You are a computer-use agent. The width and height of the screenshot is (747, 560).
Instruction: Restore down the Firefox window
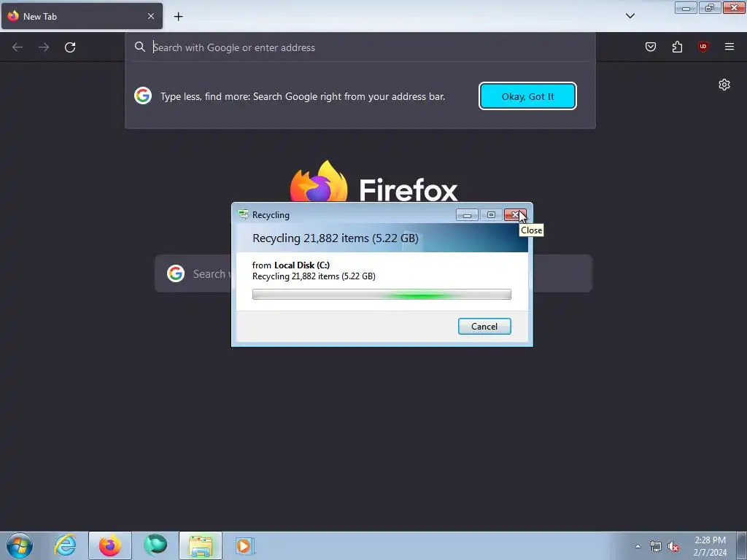pyautogui.click(x=710, y=7)
